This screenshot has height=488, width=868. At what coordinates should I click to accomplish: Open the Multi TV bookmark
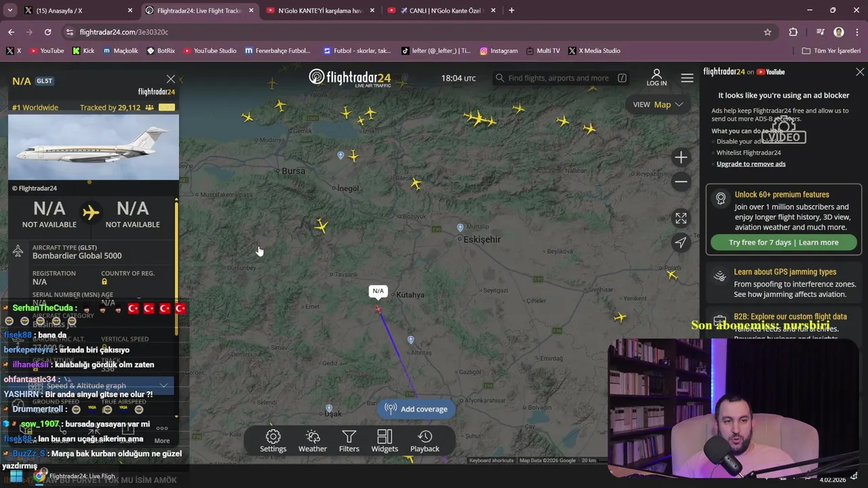(x=542, y=51)
